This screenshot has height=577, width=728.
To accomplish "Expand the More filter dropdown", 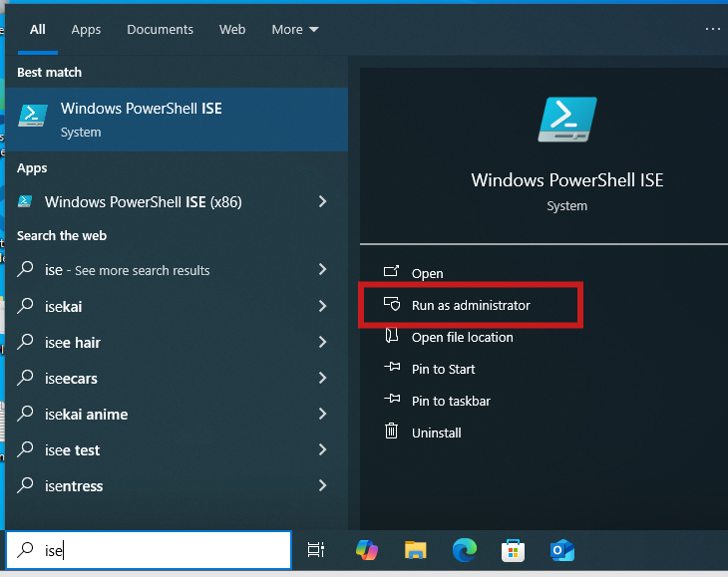I will pos(295,30).
